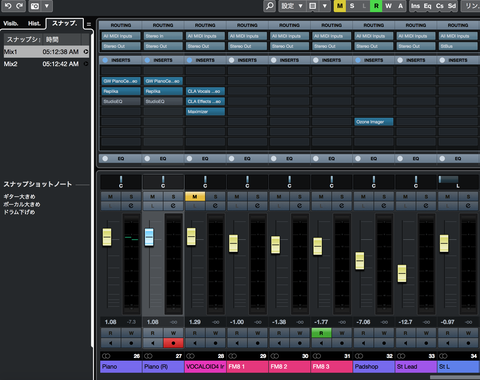Click the undo arrow in the toolbar
The width and height of the screenshot is (480, 380).
click(8, 6)
